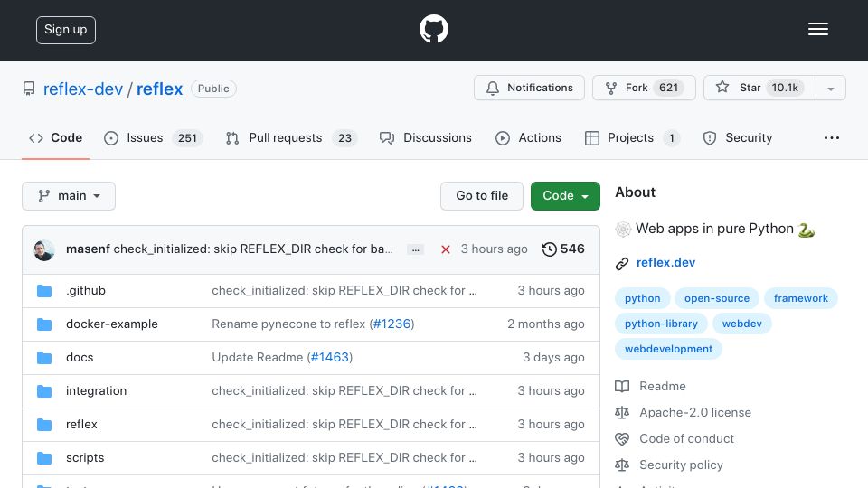This screenshot has width=868, height=488.
Task: Open the Code of conduct link
Action: [x=686, y=439]
